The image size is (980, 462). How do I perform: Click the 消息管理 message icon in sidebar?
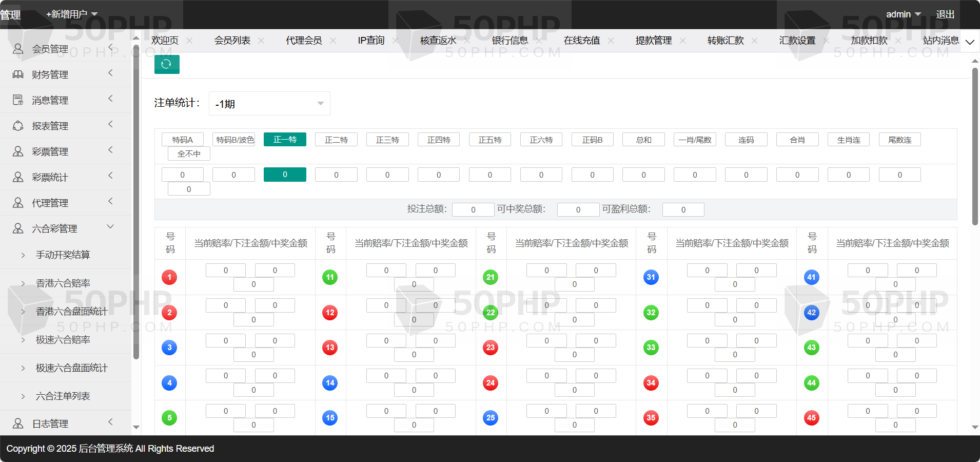18,100
